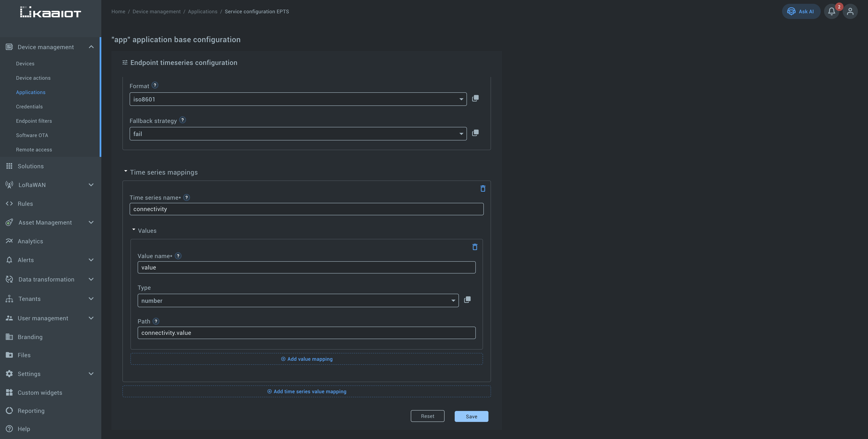The image size is (868, 439).
Task: Delete the connectivity time series mapping
Action: click(483, 189)
